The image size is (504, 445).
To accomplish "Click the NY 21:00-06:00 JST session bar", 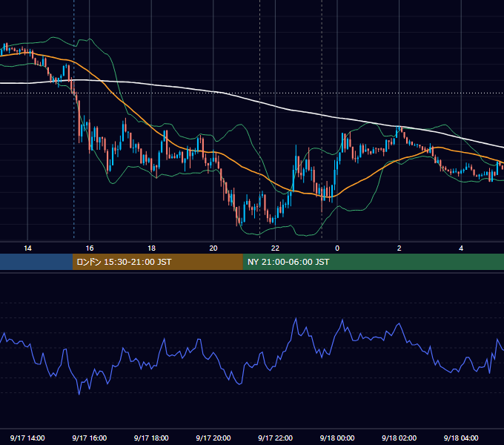I will [x=373, y=262].
